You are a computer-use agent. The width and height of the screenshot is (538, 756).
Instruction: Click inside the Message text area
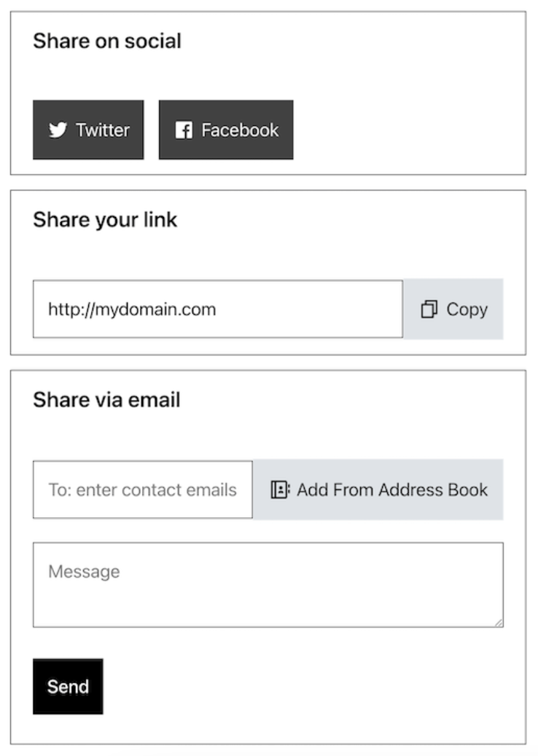tap(268, 594)
